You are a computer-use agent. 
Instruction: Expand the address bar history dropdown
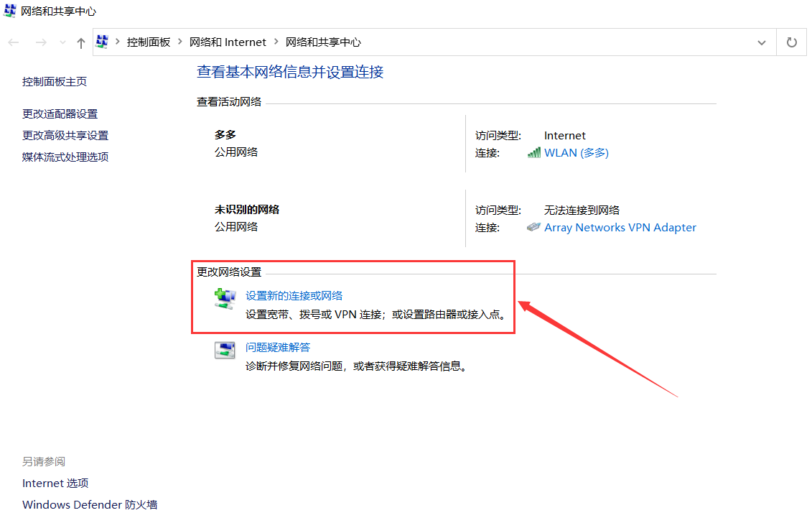click(x=762, y=42)
